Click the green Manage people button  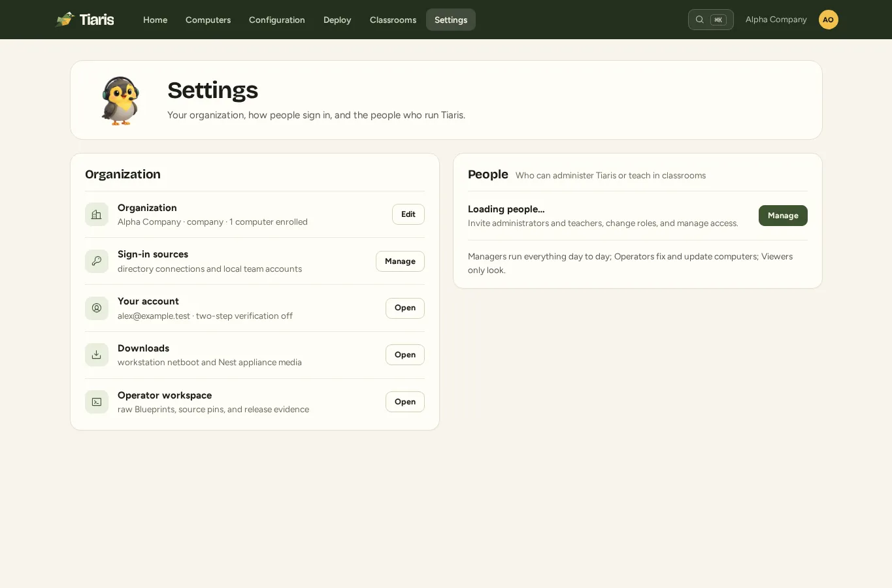tap(783, 216)
